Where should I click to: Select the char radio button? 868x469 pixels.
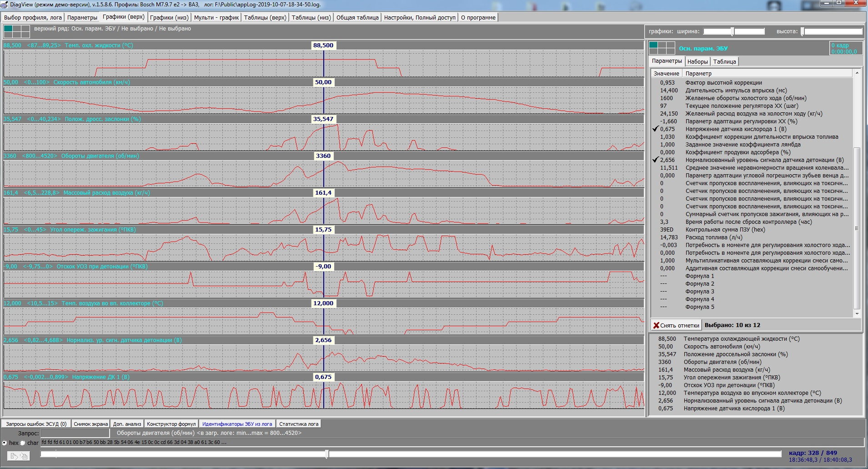point(23,443)
